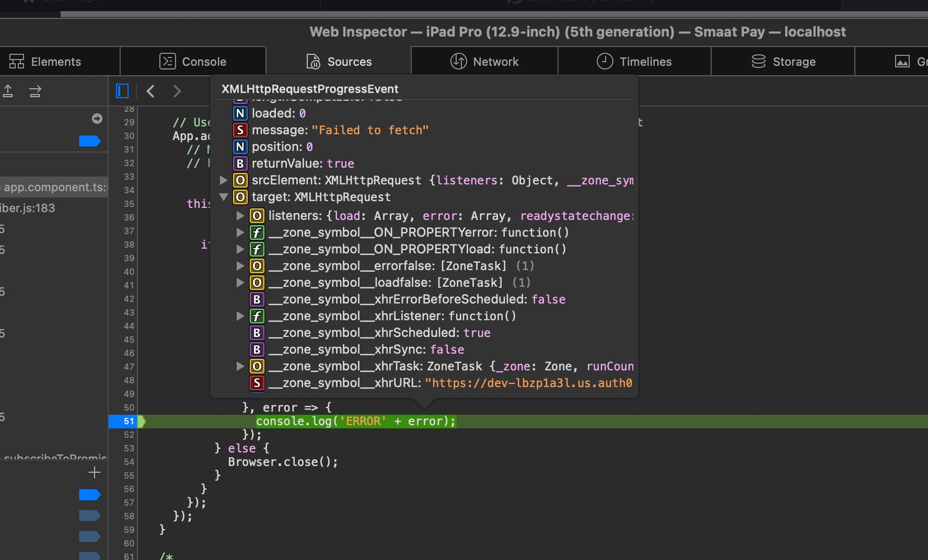This screenshot has height=560, width=928.
Task: Click the XMLHttpRequestProgressEvent popover title
Action: 310,89
